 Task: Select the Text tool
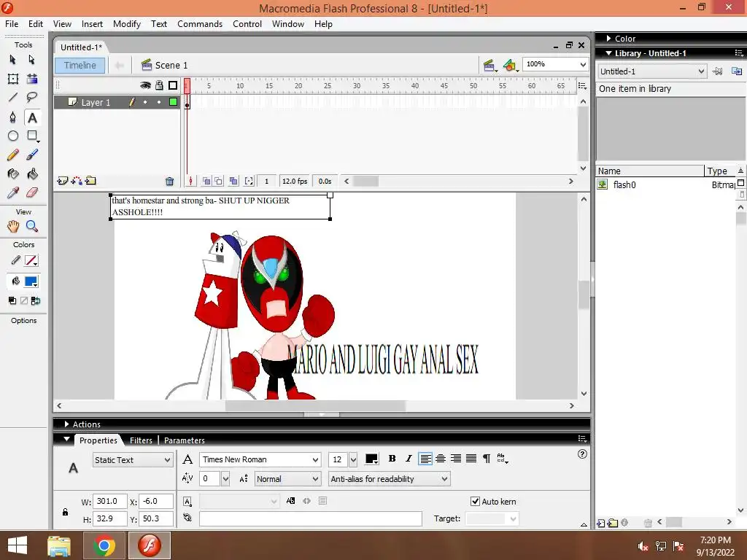(x=32, y=117)
